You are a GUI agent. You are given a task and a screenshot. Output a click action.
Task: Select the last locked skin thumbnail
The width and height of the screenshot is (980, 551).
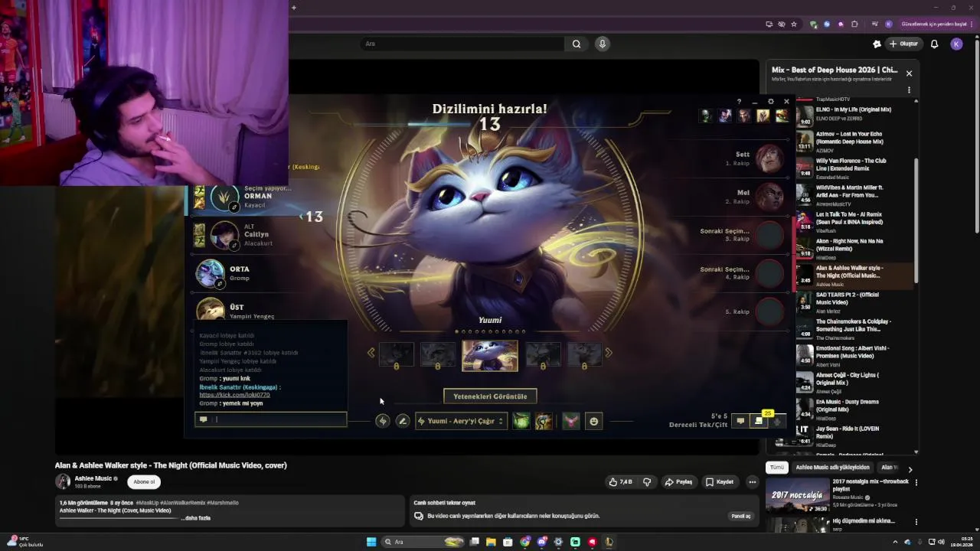[x=584, y=355]
